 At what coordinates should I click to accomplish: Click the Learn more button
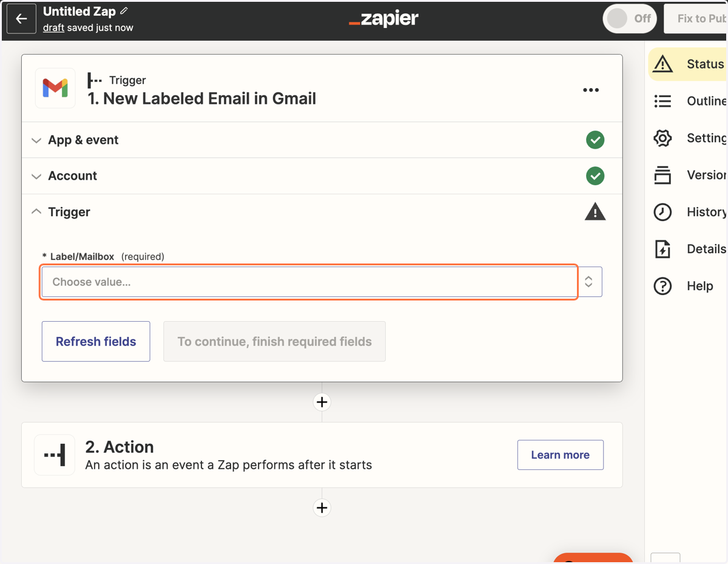tap(560, 455)
